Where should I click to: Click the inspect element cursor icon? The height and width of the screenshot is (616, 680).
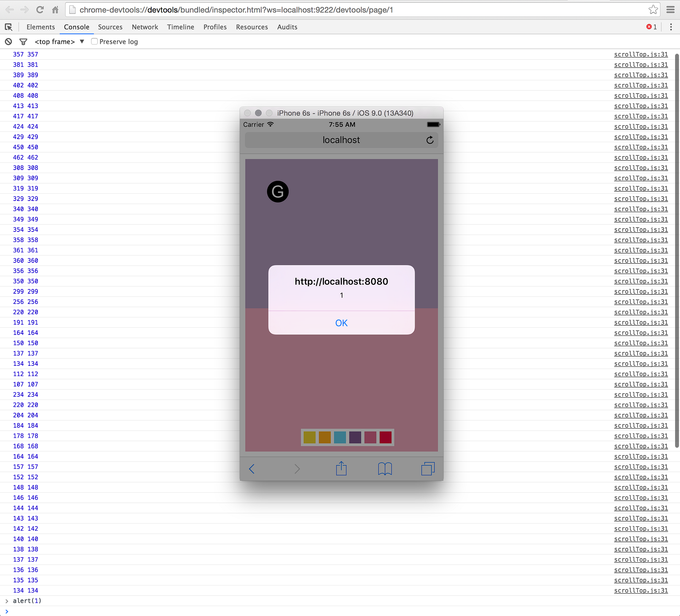pyautogui.click(x=8, y=27)
